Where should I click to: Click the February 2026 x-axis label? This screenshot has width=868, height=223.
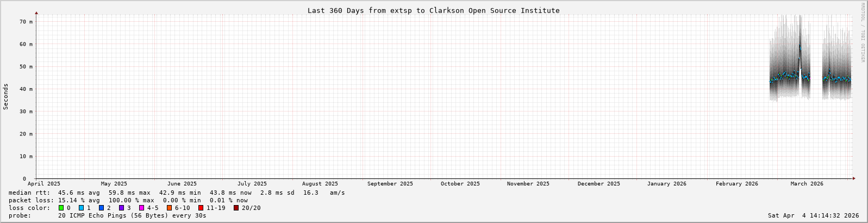coord(736,184)
